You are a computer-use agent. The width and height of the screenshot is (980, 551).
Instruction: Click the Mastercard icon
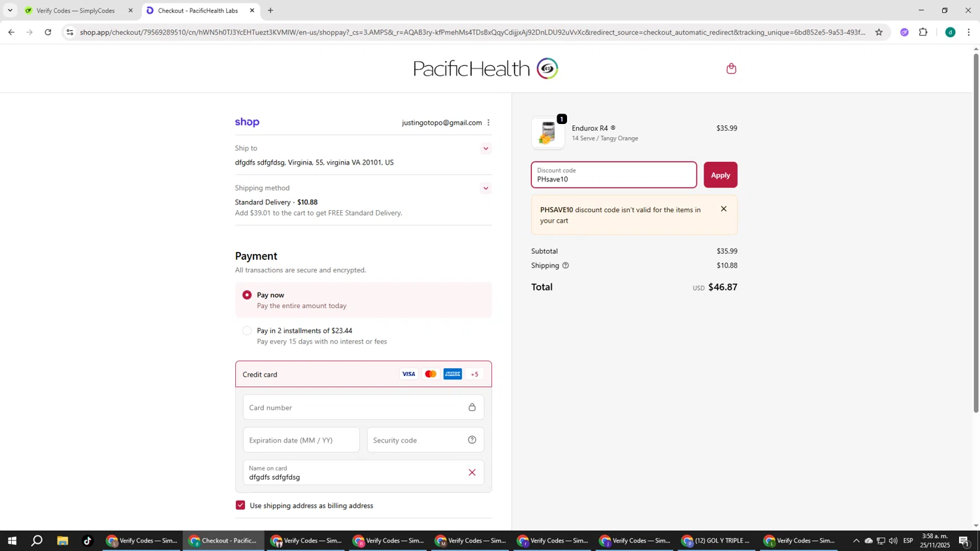(431, 374)
